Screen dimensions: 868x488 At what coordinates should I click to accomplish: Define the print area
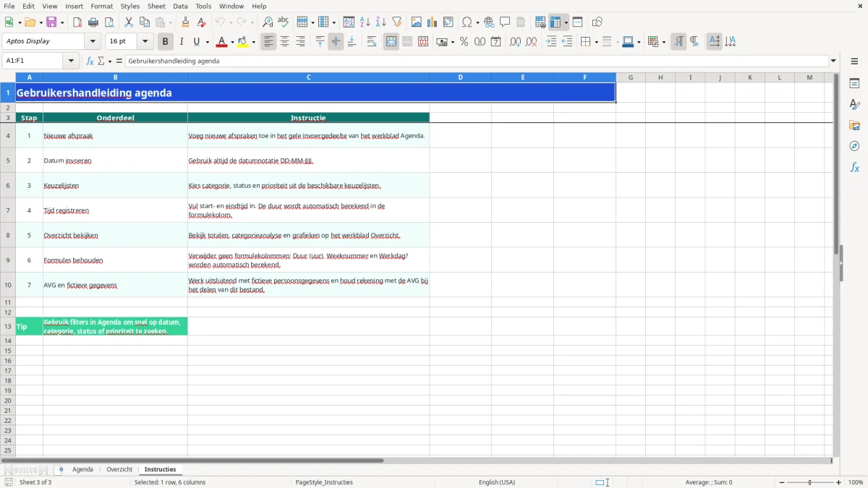pyautogui.click(x=540, y=22)
